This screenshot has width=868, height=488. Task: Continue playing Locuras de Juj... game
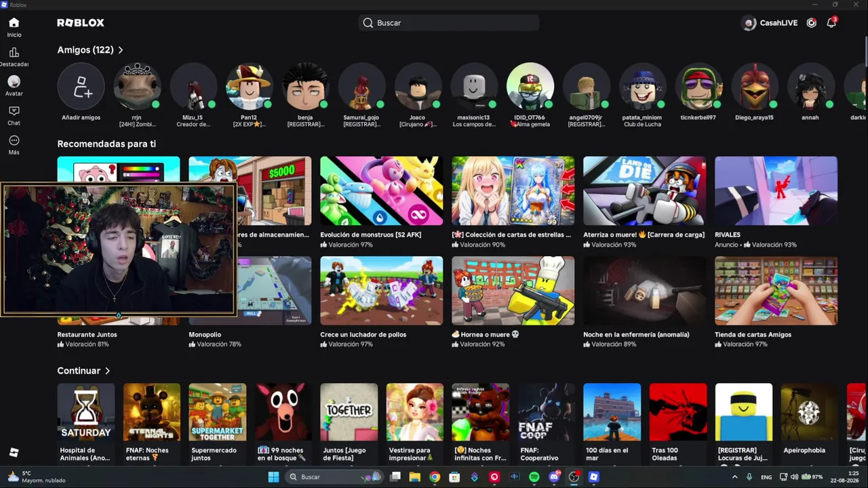(744, 412)
